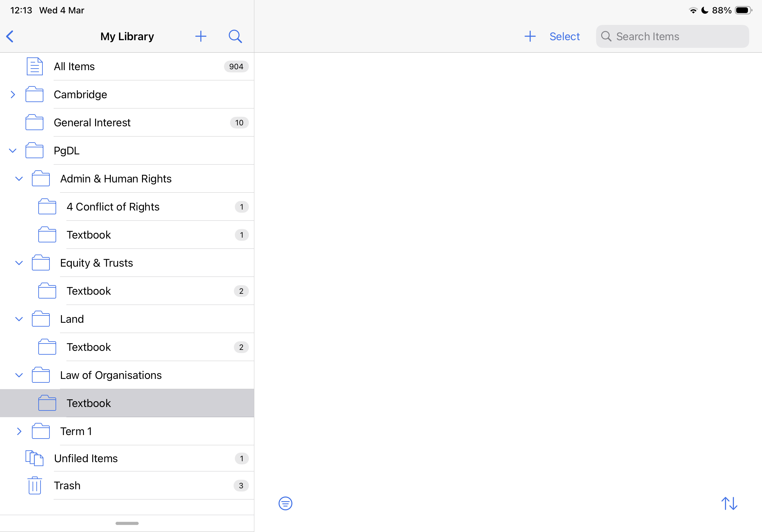
Task: Tap the sidebar bottom drag handle
Action: 127,523
